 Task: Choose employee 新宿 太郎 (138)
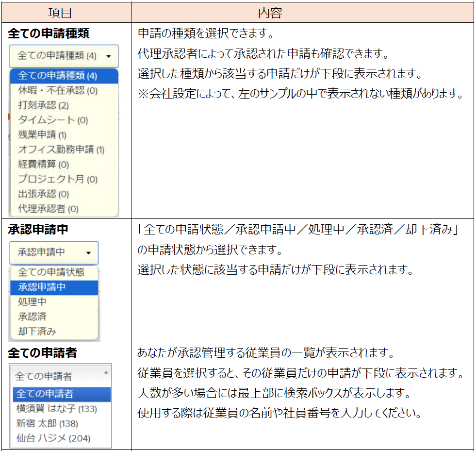pos(47,423)
